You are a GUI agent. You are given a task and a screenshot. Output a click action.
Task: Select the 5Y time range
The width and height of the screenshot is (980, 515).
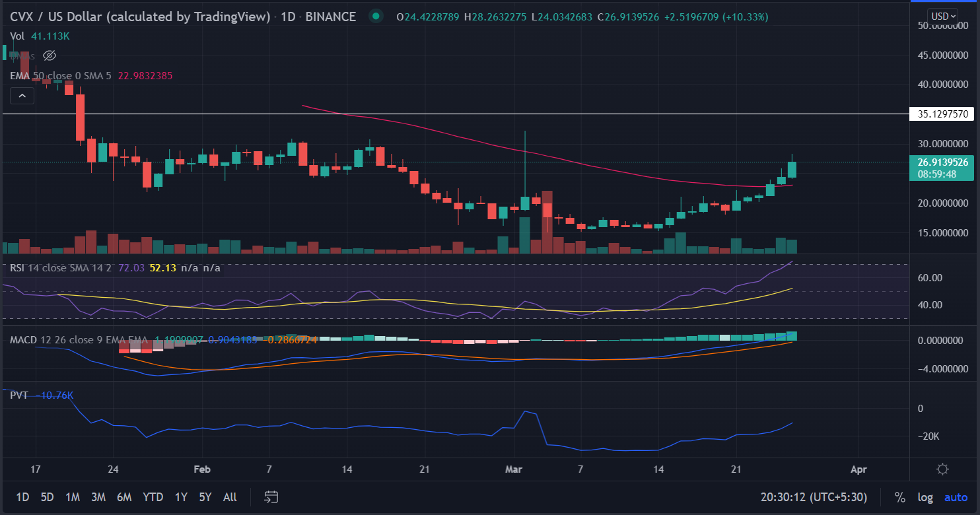pyautogui.click(x=205, y=497)
